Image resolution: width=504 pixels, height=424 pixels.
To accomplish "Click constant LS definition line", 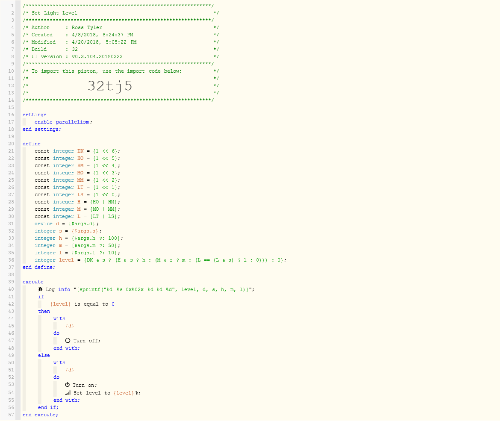I will (x=77, y=195).
